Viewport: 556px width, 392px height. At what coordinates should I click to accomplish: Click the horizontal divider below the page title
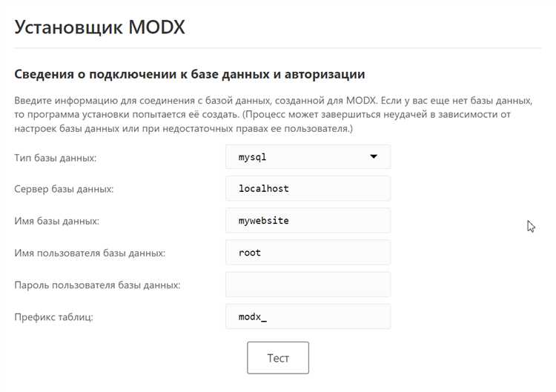pyautogui.click(x=277, y=49)
